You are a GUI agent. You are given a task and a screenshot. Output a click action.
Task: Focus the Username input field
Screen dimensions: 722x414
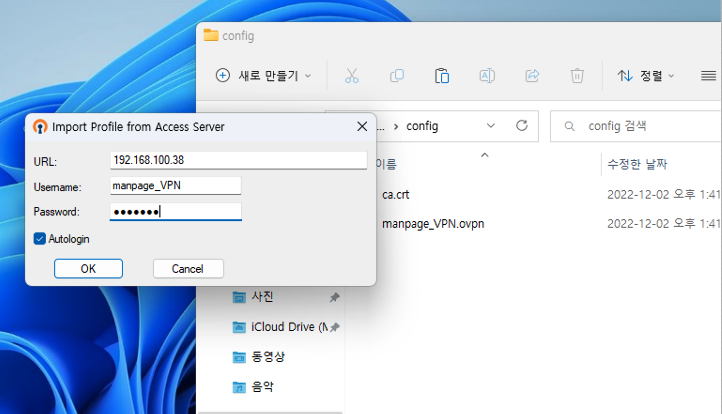(x=175, y=186)
